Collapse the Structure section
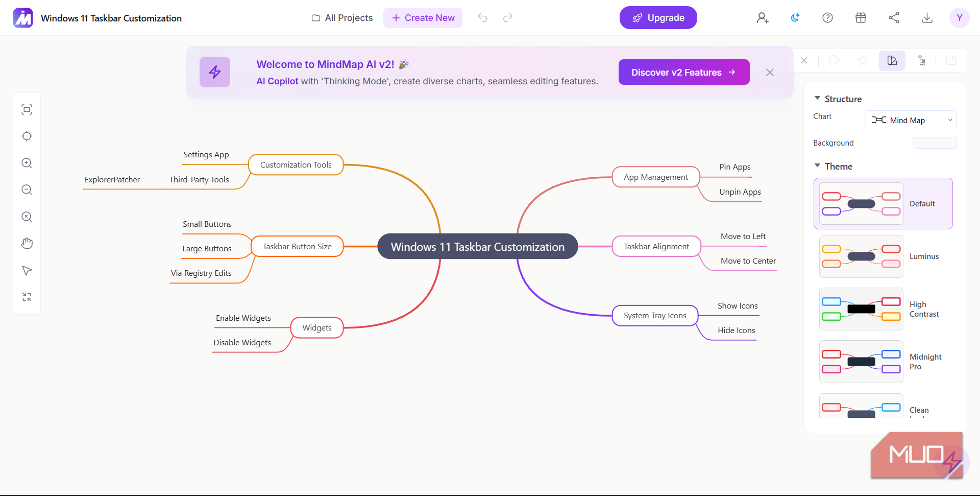Viewport: 980px width, 496px height. [817, 98]
